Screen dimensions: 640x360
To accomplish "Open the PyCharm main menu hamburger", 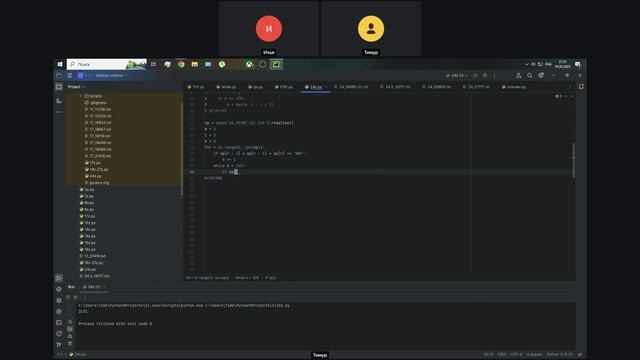I will (x=70, y=76).
